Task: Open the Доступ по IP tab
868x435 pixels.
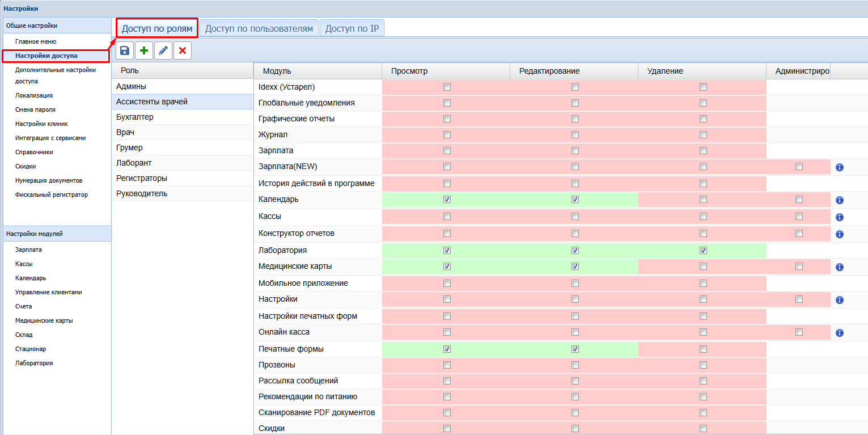Action: coord(352,28)
